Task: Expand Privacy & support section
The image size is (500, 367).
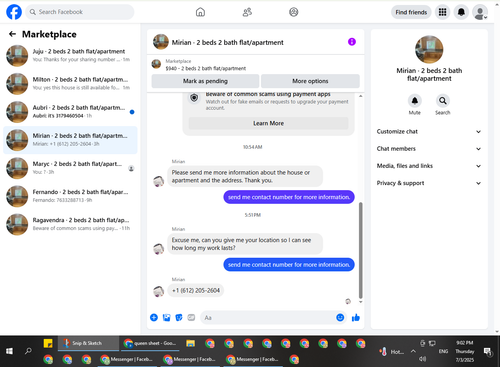Action: [x=429, y=183]
